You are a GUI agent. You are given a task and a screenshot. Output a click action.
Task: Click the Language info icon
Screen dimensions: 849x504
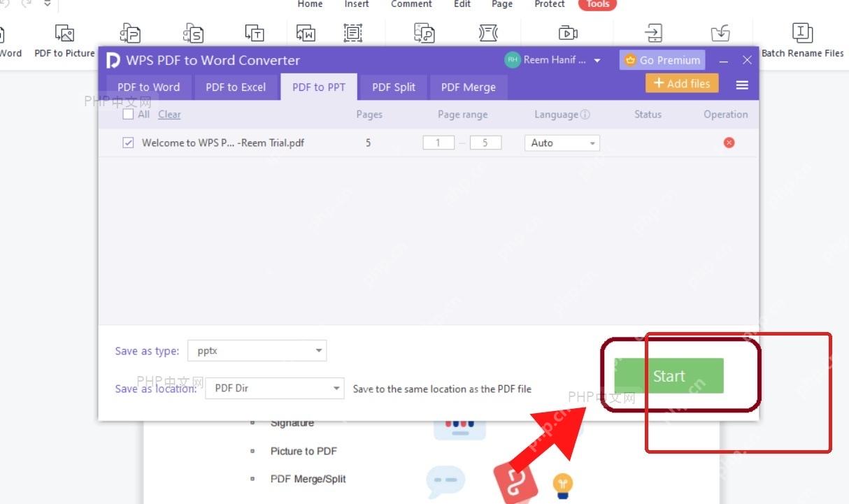[585, 115]
